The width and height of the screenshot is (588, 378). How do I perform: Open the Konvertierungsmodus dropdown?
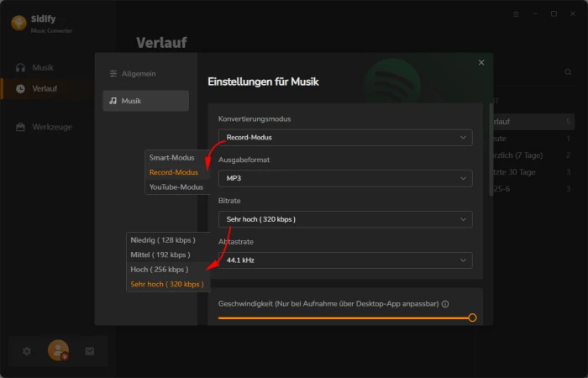click(345, 137)
